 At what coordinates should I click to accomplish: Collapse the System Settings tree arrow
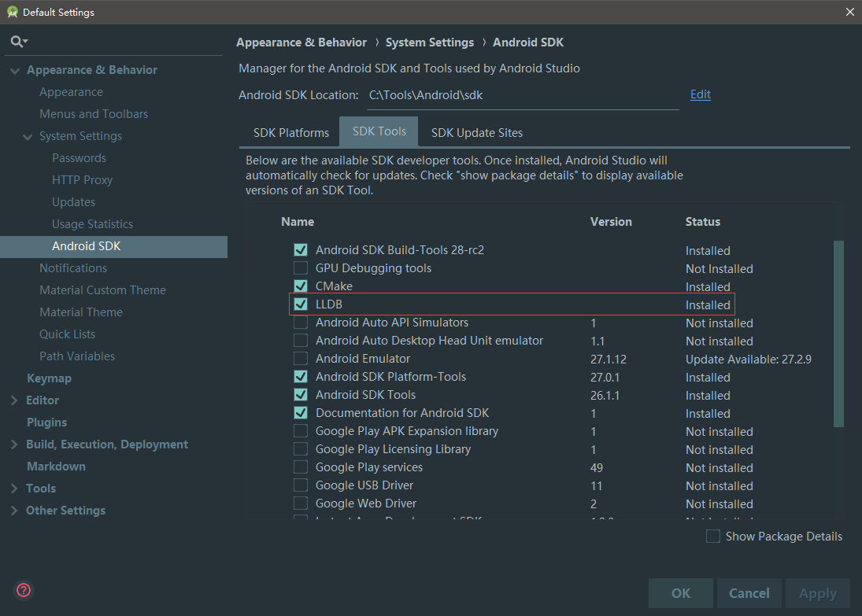[28, 136]
